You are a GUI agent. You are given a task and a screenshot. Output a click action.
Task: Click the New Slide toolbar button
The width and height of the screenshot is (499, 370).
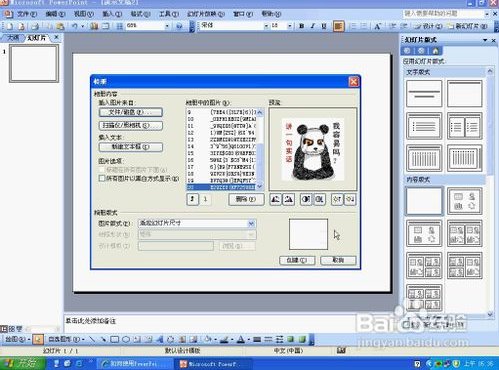point(468,26)
